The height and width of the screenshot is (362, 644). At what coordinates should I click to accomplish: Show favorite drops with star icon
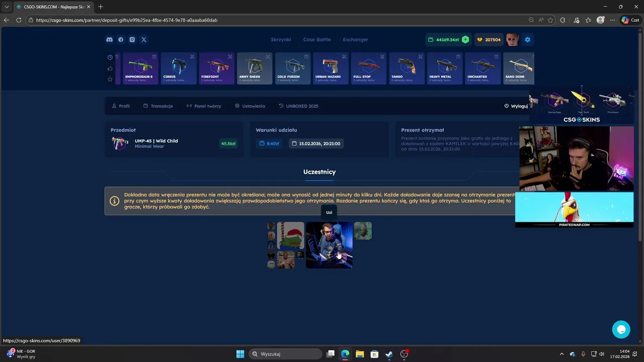pyautogui.click(x=110, y=79)
